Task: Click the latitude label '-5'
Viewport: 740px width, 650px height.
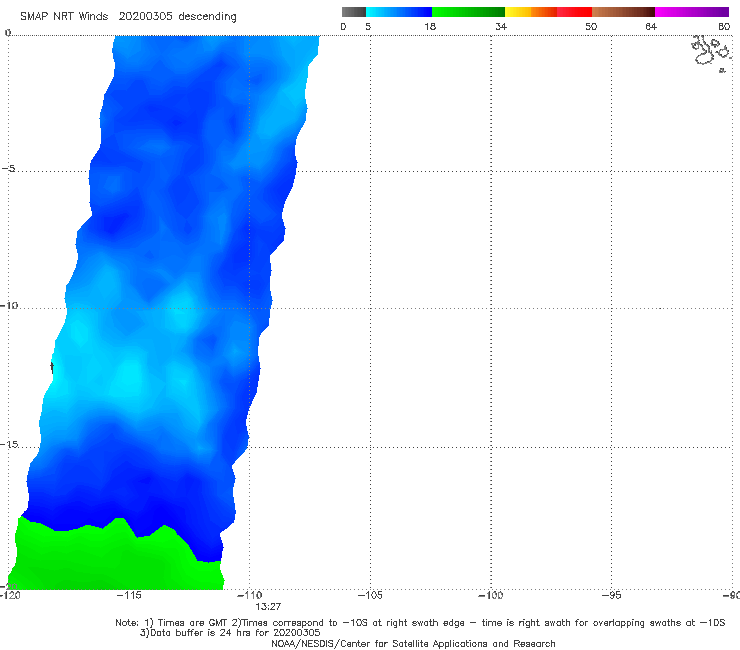Action: coord(8,169)
